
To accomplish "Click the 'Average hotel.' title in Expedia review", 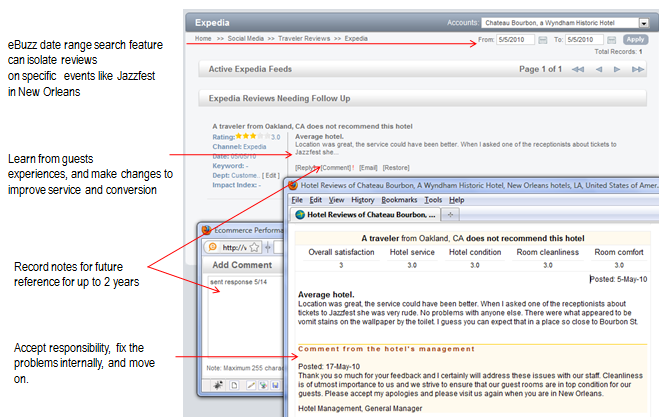I will [319, 137].
